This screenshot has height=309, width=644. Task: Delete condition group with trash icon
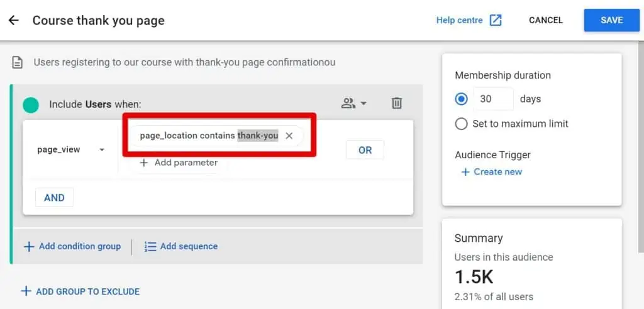(x=397, y=103)
